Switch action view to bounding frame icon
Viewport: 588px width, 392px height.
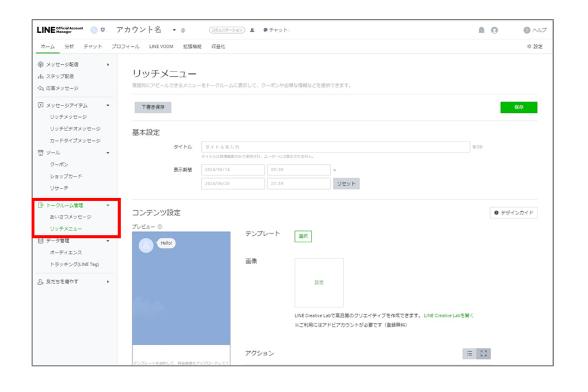coord(484,353)
